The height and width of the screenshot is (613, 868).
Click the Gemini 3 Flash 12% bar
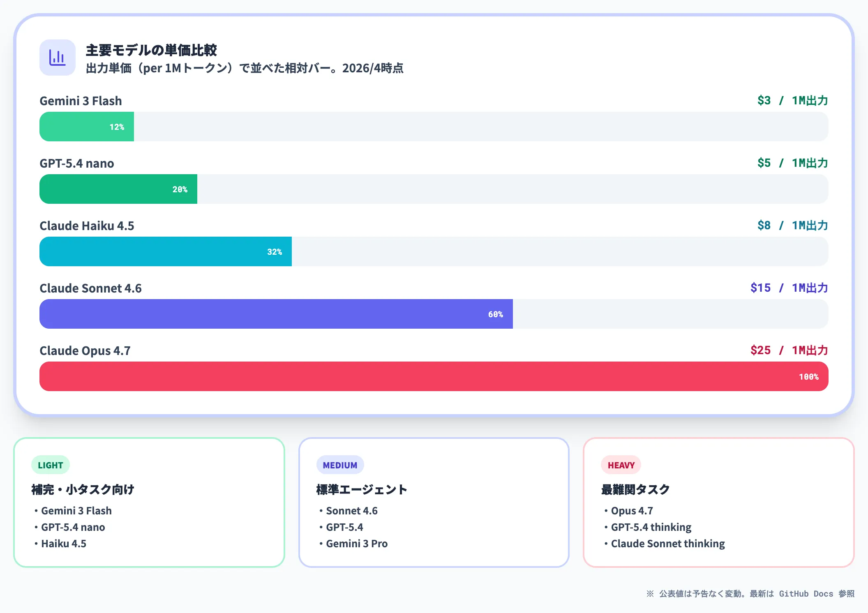pyautogui.click(x=87, y=127)
